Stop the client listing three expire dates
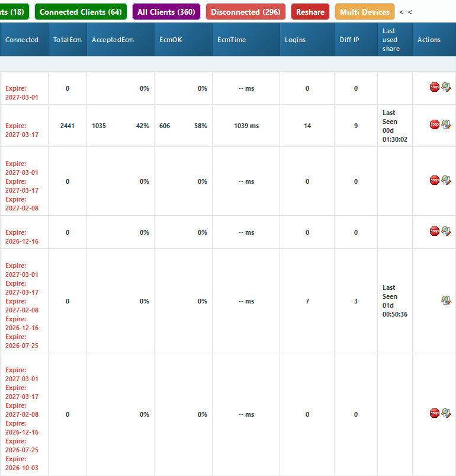The image size is (456, 476). click(435, 180)
